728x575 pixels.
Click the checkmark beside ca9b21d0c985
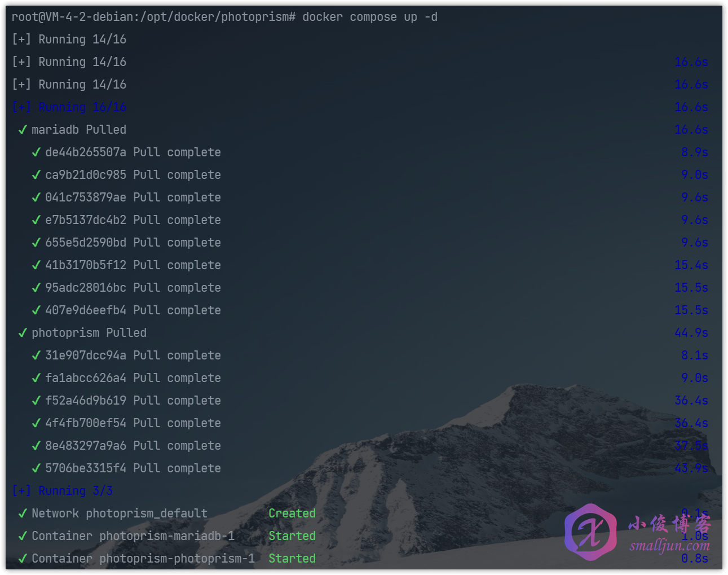[36, 175]
